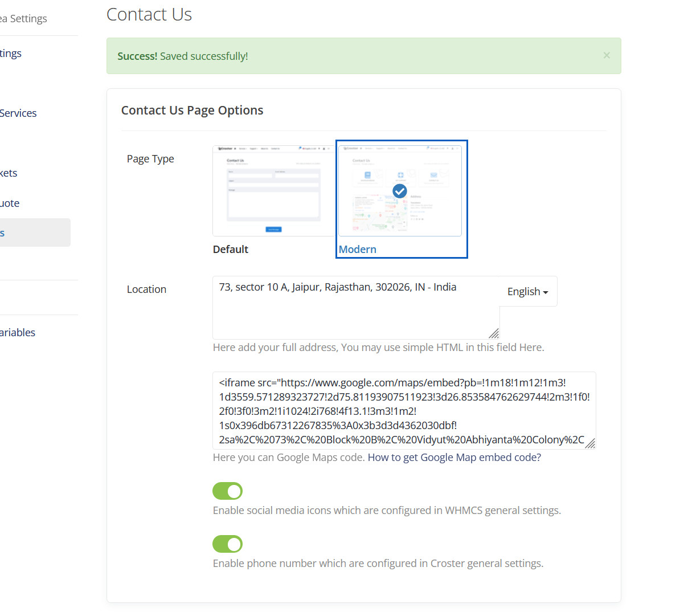Image resolution: width=684 pixels, height=616 pixels.
Task: Dismiss the Saved successfully alert
Action: (607, 55)
